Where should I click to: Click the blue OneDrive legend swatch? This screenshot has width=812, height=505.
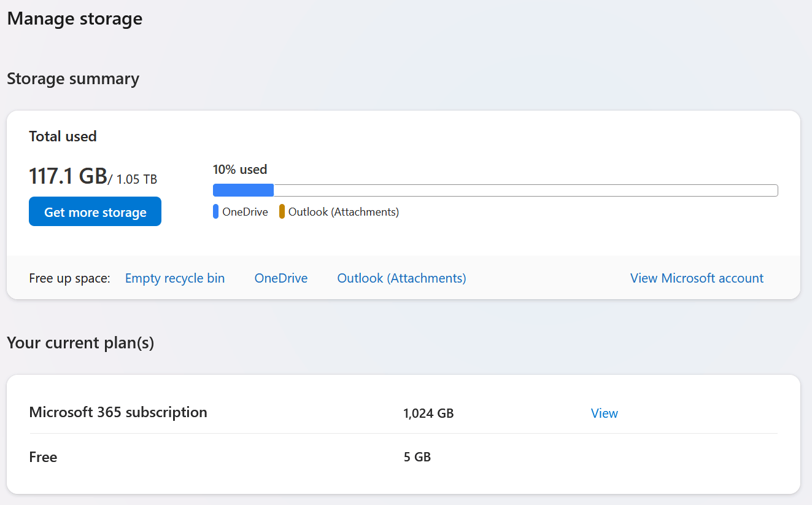pos(216,212)
